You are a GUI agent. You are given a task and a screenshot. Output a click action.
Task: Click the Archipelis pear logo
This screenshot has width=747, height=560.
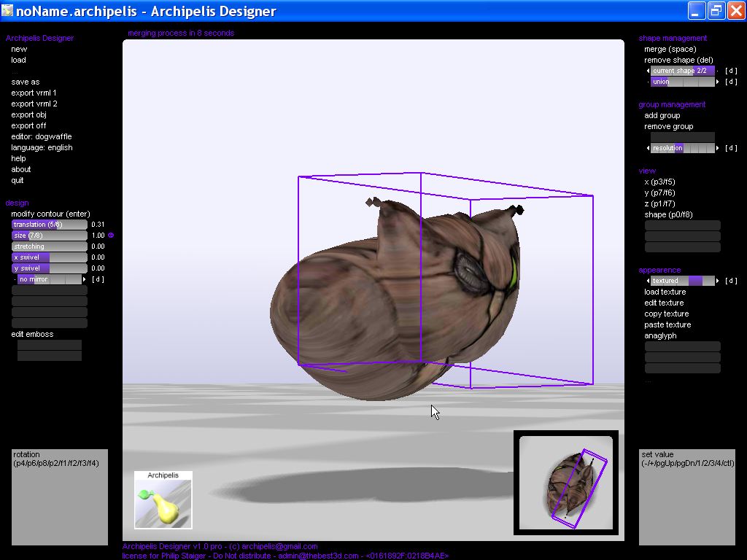163,500
